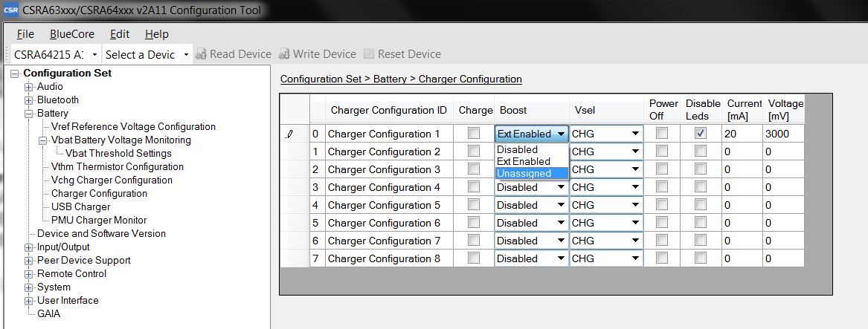Open the Vsel dropdown for Charger Configuration 1
Image resolution: width=868 pixels, height=329 pixels.
point(635,134)
